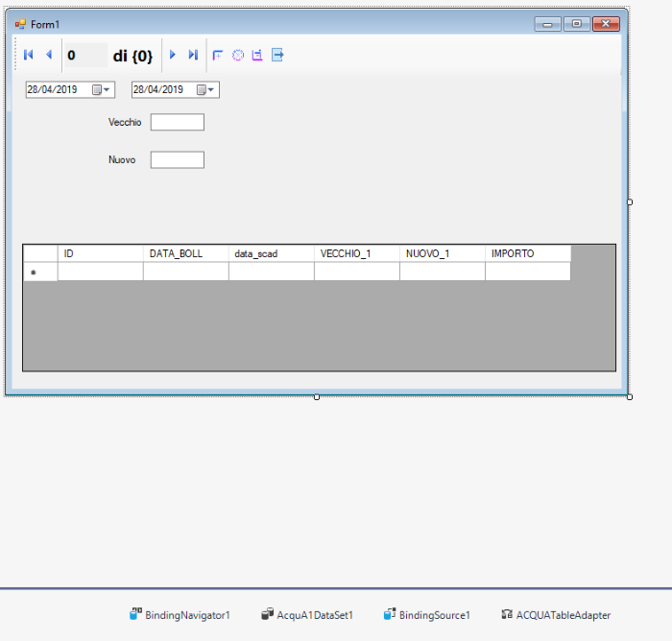Maximize the Form1 window

(x=577, y=24)
